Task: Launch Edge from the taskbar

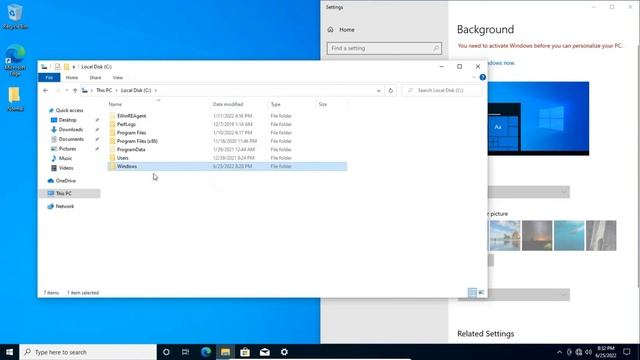Action: pos(206,352)
